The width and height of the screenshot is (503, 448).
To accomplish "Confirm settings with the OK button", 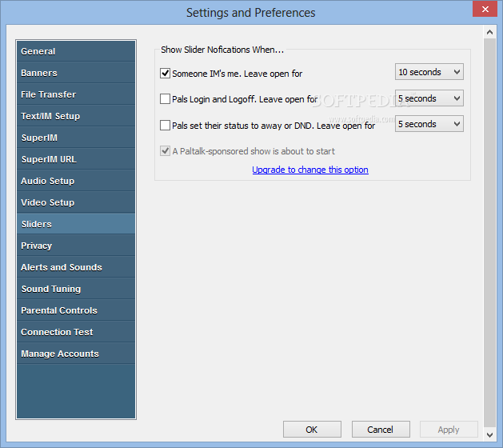I will [312, 430].
